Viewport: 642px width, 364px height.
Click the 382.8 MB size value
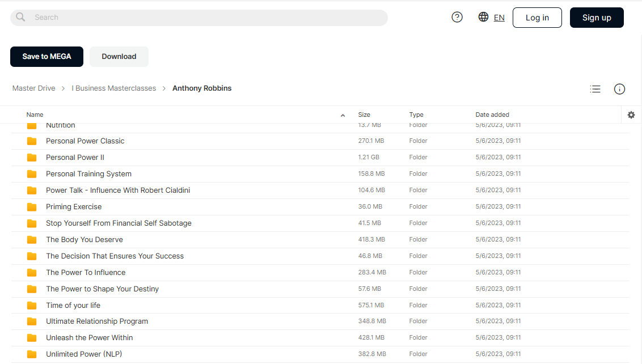click(x=372, y=354)
